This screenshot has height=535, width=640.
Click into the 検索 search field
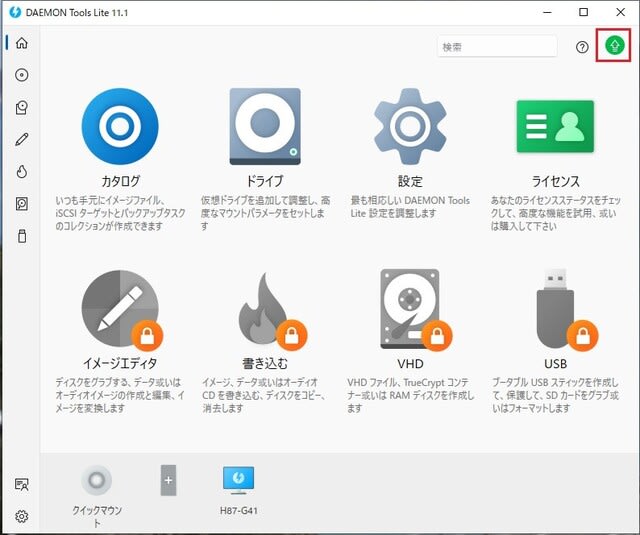coord(497,47)
